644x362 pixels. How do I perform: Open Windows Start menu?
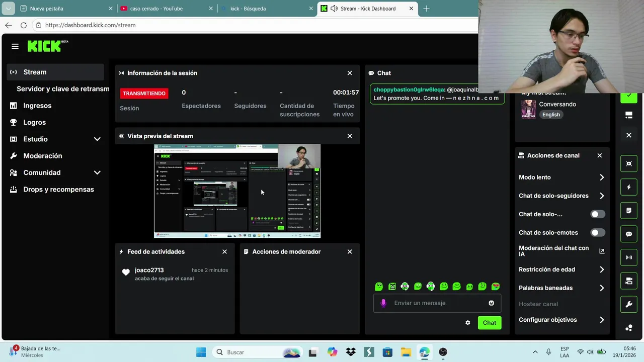[201, 352]
